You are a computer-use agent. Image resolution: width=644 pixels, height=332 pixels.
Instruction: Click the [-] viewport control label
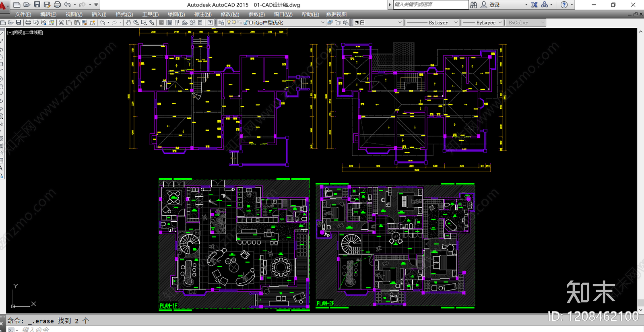coord(9,33)
